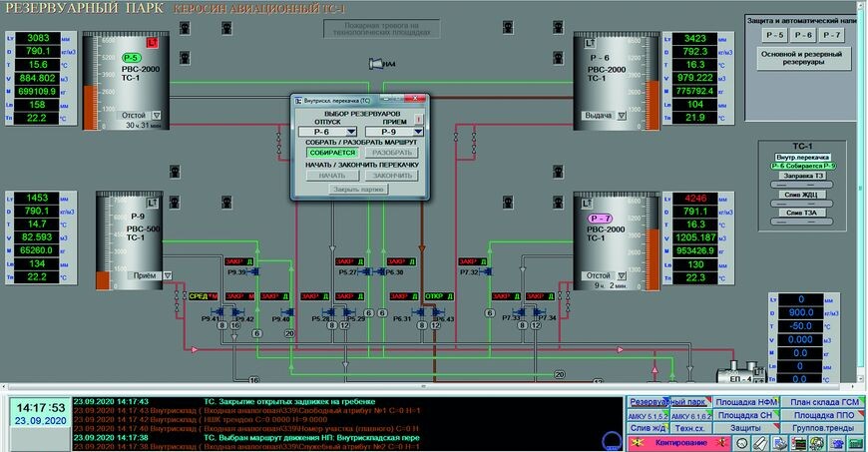This screenshot has width=868, height=452.
Task: Switch to АМКУ 5.1,5.2 screen
Action: [x=648, y=415]
